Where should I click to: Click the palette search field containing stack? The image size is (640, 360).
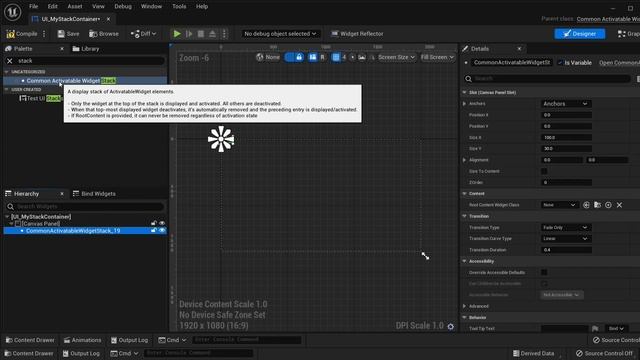coord(90,61)
